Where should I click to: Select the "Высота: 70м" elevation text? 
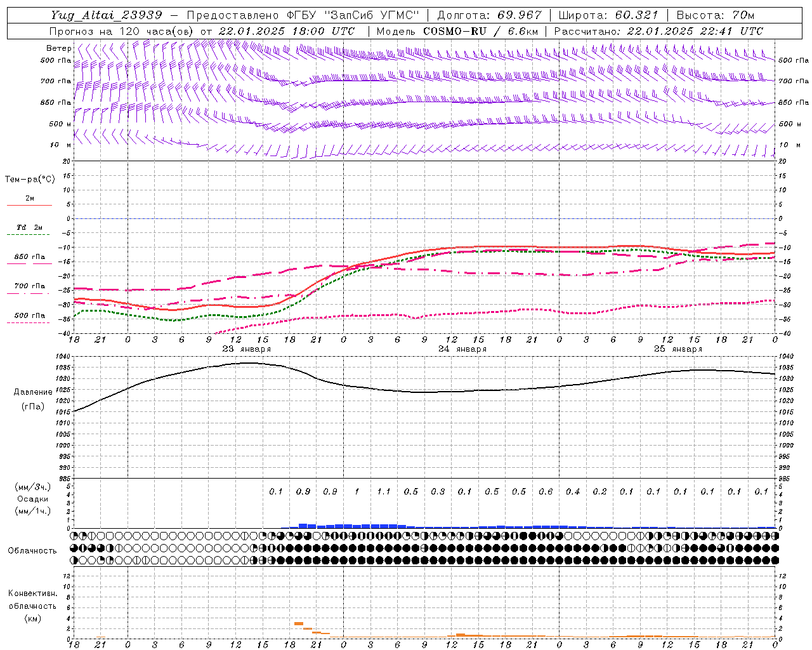click(715, 15)
